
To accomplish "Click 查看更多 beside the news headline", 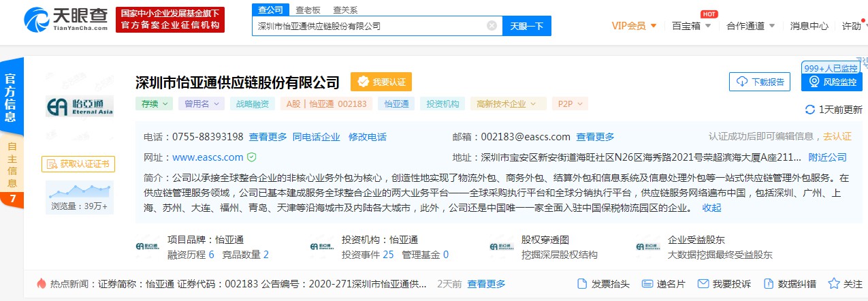I will pyautogui.click(x=486, y=283).
